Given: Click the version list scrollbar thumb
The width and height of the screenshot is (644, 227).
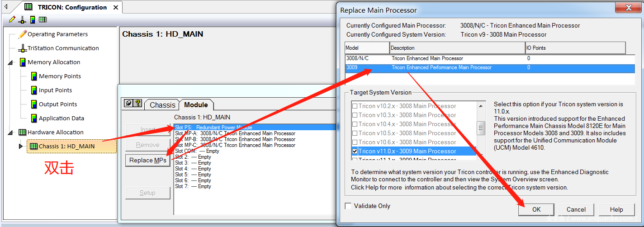Looking at the screenshot, I should point(481,128).
